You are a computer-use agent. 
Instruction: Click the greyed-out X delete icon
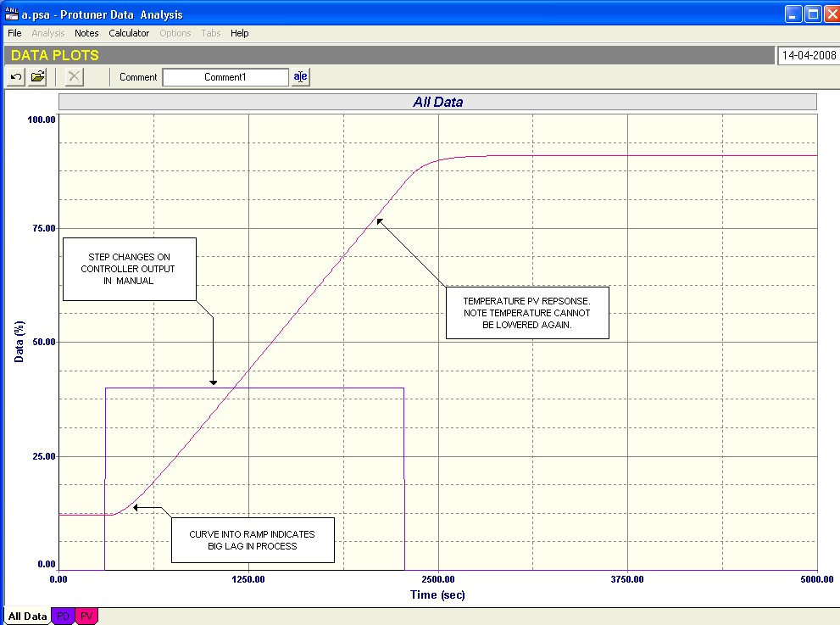pos(75,77)
